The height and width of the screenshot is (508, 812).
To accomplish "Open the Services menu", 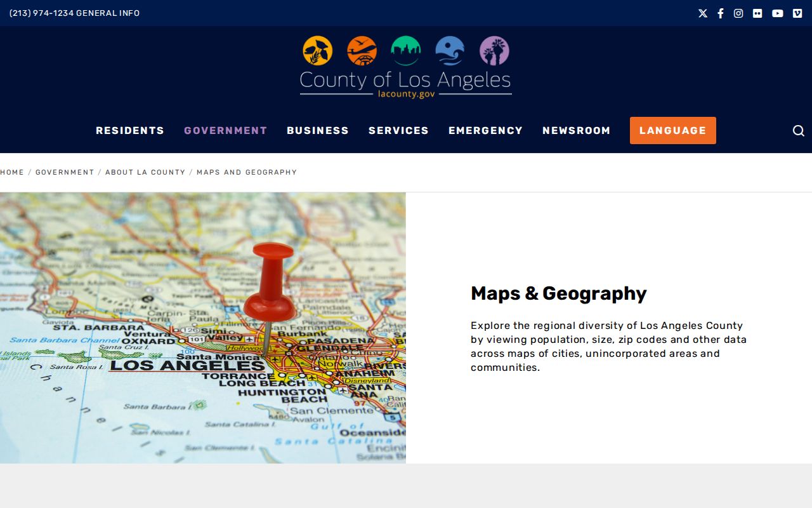I will point(398,130).
